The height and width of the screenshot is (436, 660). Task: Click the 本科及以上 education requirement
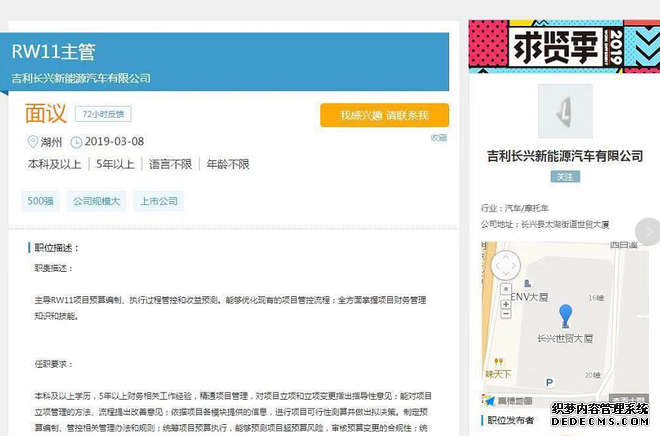pyautogui.click(x=54, y=164)
